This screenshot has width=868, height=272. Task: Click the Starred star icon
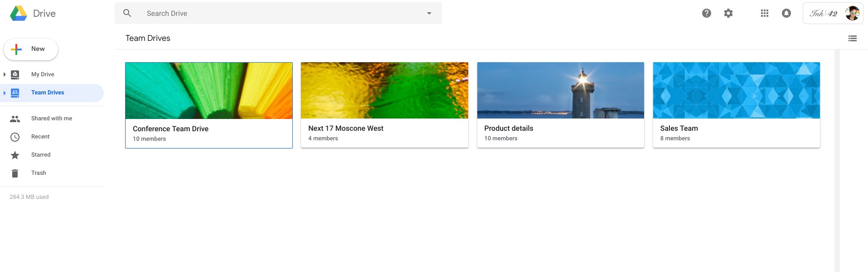click(x=15, y=155)
